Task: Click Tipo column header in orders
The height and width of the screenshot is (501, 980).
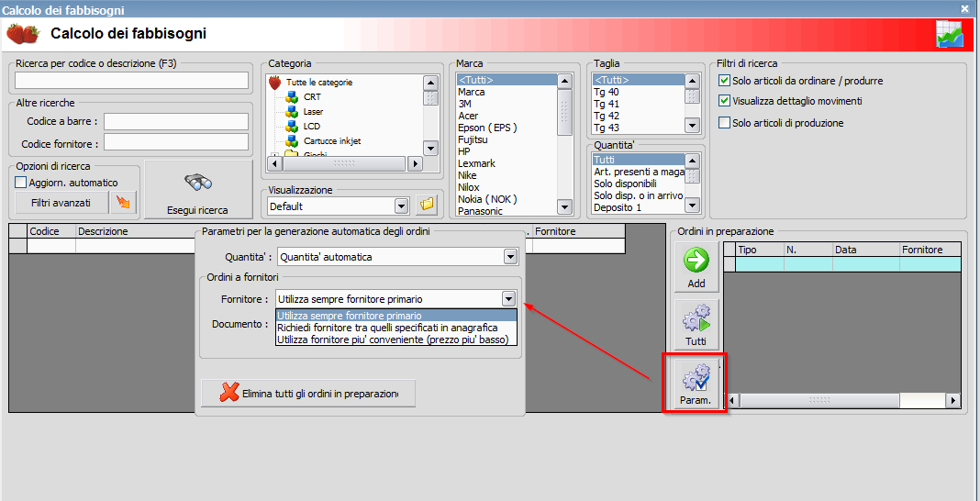Action: coord(760,250)
